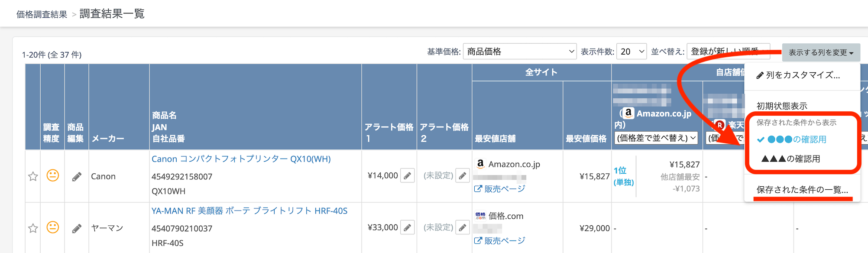Change the 表示件数 display count dropdown
This screenshot has height=253, width=868.
(631, 52)
